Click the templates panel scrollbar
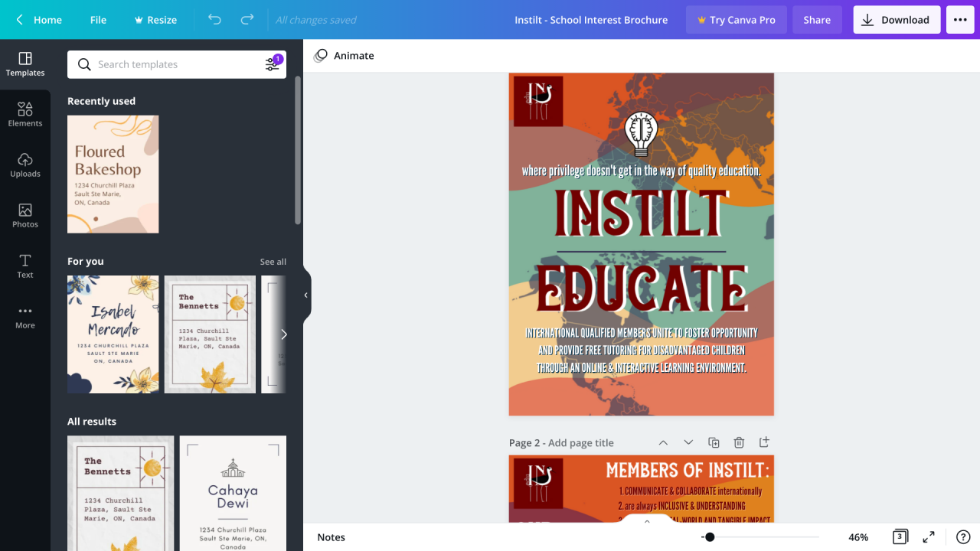The width and height of the screenshot is (980, 551). [298, 150]
